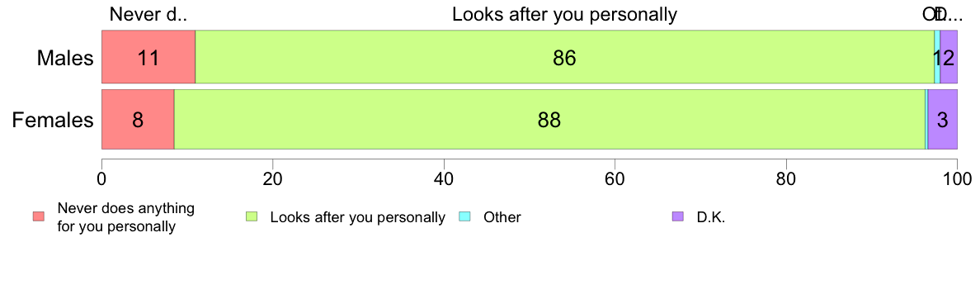This screenshot has height=304, width=980.
Task: Select the Females red segment labeled 8
Action: [x=138, y=120]
